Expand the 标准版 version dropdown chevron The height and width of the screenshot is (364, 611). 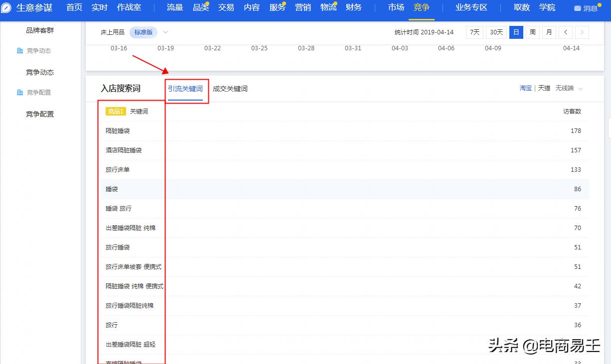165,32
